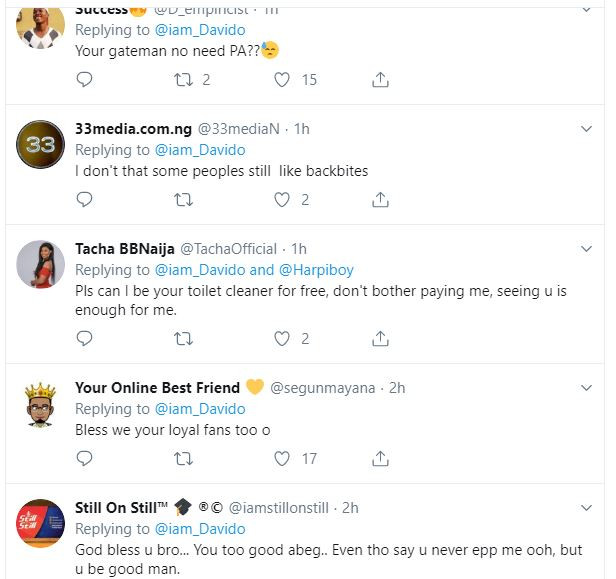Reply to 33media.com.ng's tweet
This screenshot has height=579, width=616.
click(x=84, y=200)
